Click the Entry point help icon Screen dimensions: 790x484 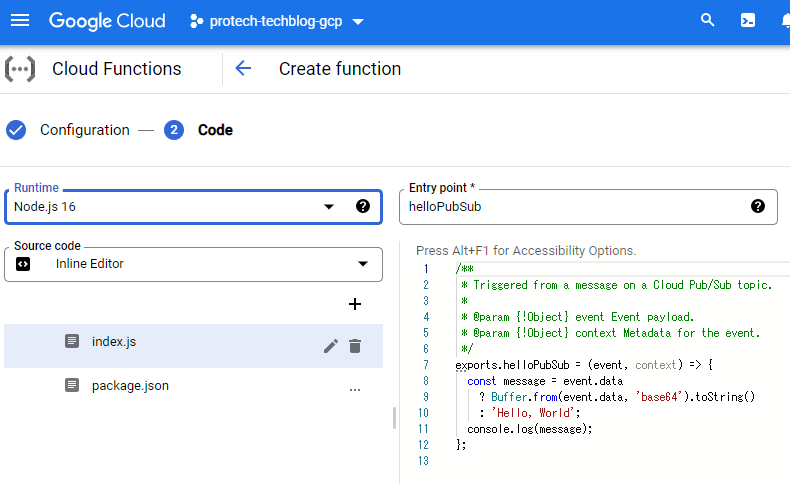758,206
